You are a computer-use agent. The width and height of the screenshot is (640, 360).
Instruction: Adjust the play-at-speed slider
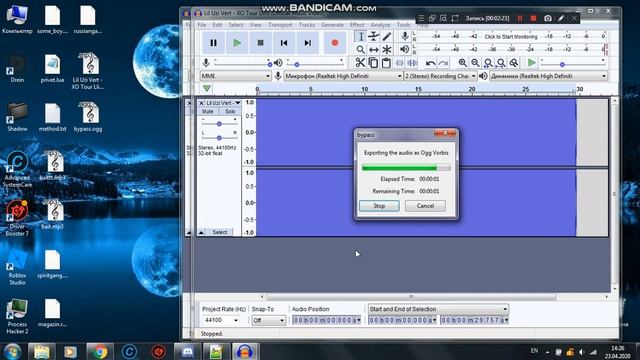coord(572,63)
